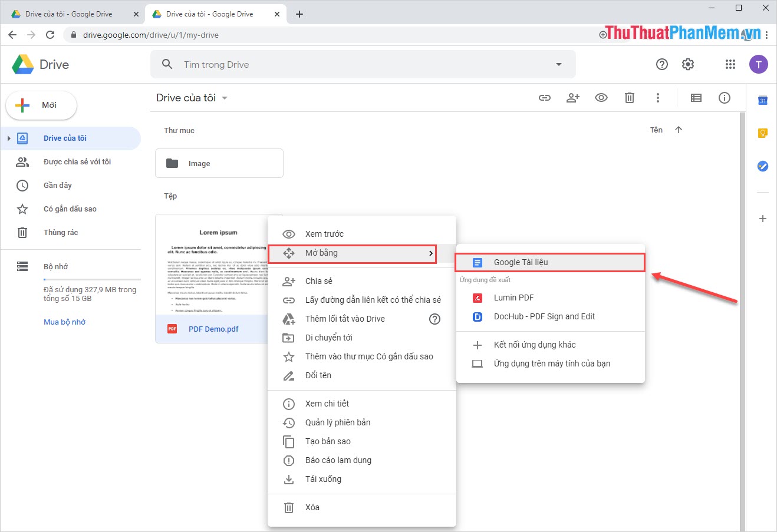This screenshot has width=777, height=532.
Task: Select Lấy đường dẫn liên kết có thể chia sẻ
Action: pos(362,300)
